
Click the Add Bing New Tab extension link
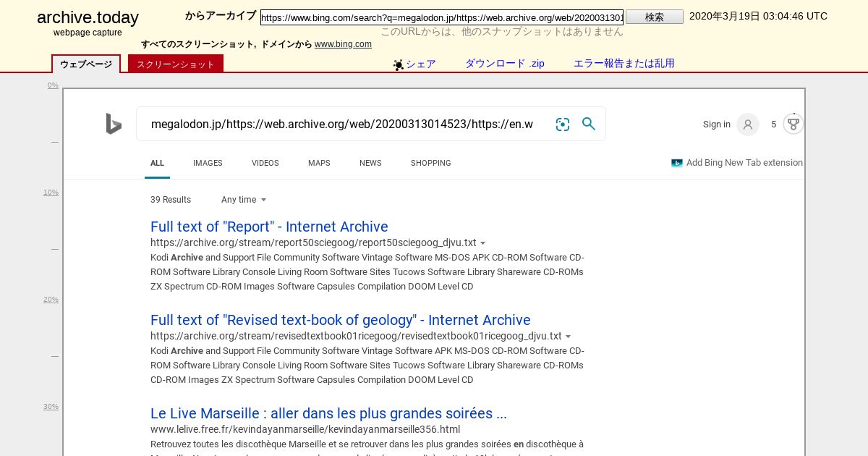(744, 163)
